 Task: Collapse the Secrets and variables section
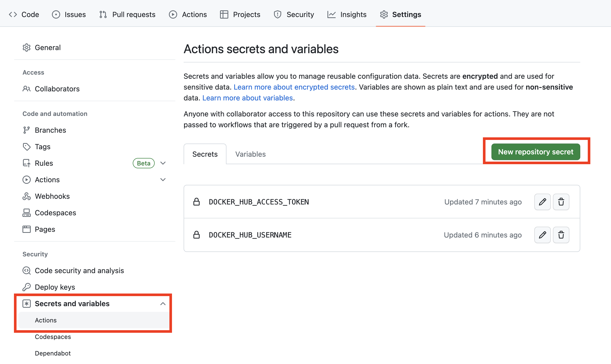pos(163,304)
